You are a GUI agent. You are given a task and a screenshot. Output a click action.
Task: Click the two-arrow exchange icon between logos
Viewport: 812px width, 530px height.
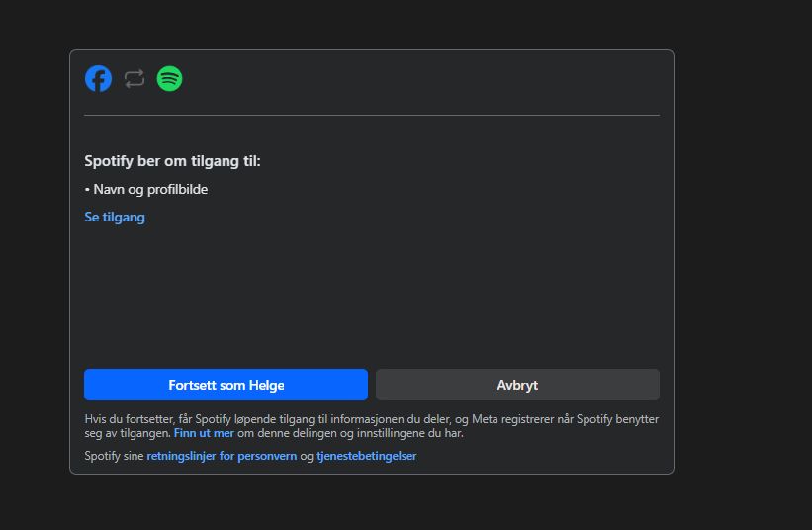click(x=135, y=79)
